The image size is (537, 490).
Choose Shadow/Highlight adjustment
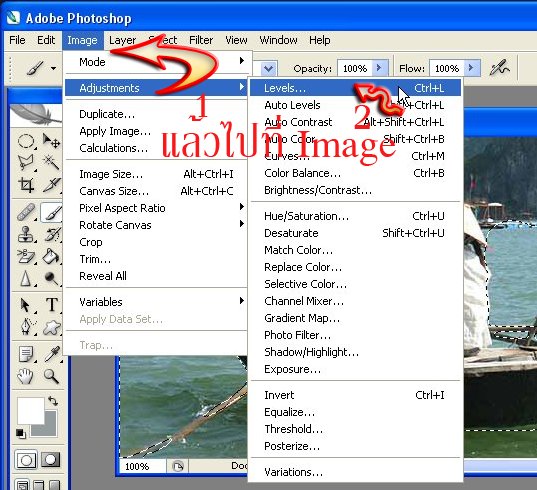point(355,352)
